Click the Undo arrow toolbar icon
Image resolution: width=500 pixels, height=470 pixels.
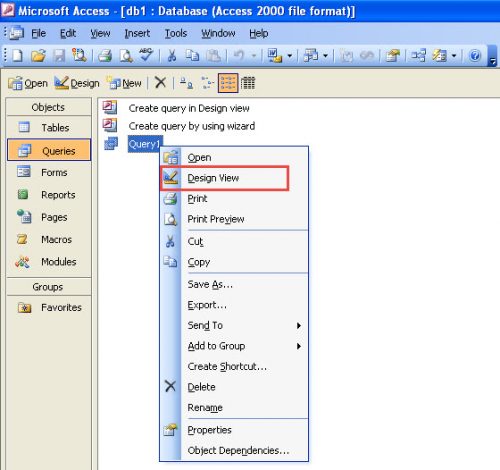pyautogui.click(x=239, y=55)
